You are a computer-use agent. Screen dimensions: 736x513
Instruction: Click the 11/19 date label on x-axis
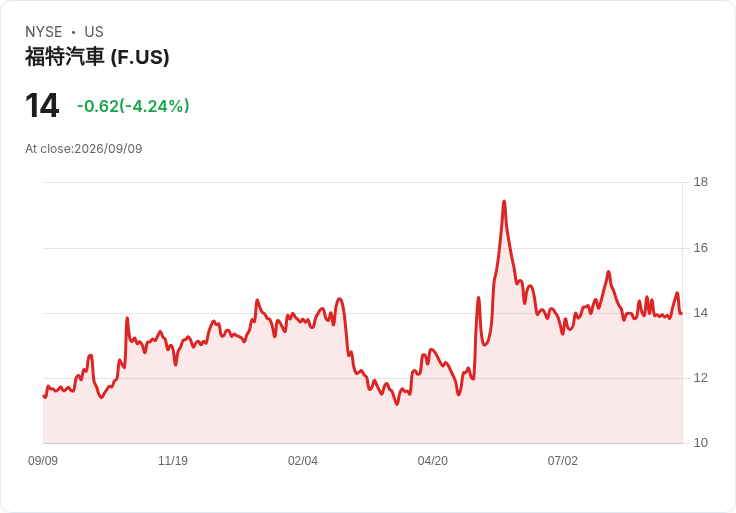[x=173, y=461]
